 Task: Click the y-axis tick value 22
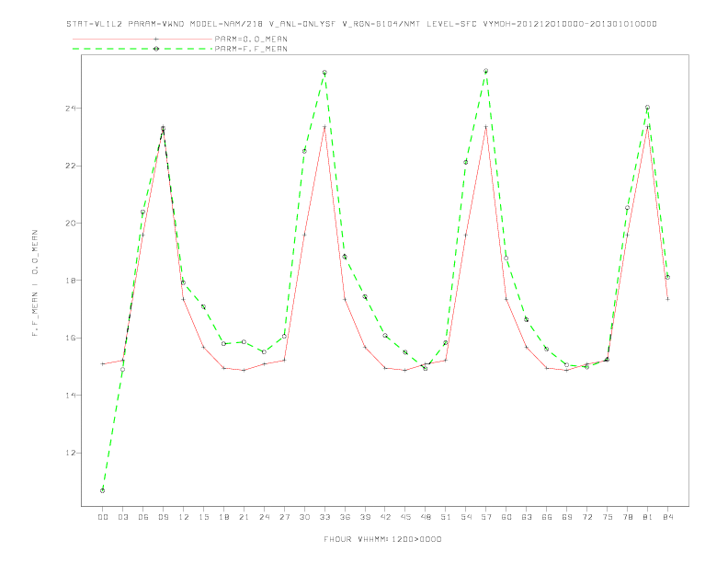pos(71,166)
